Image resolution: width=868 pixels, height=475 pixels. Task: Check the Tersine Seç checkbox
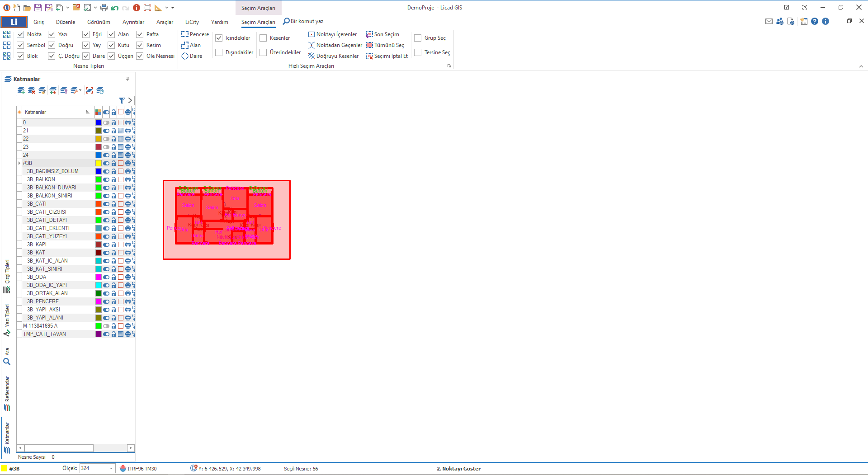click(x=418, y=52)
